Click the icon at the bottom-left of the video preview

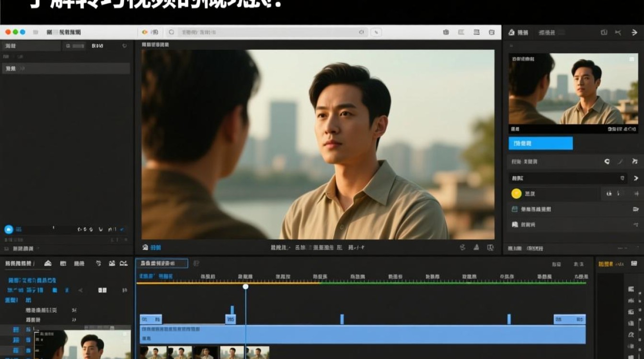tap(145, 247)
